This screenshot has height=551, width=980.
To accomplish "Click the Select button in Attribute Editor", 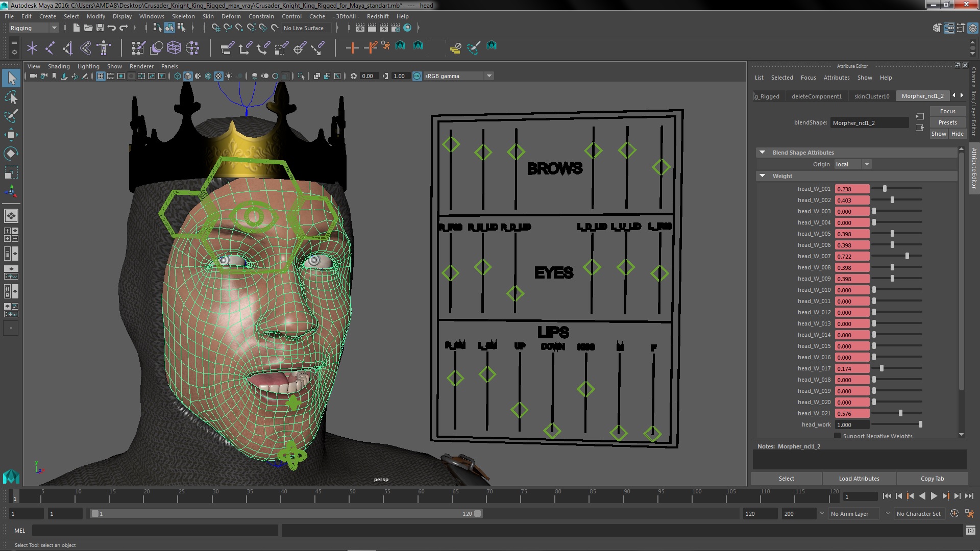I will point(786,478).
